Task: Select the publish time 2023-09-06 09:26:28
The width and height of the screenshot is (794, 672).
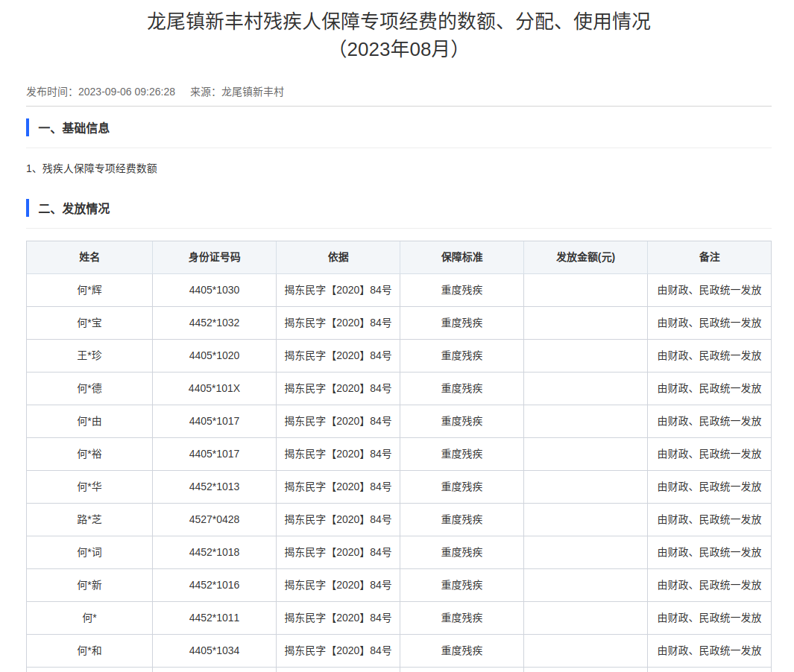Action: click(x=127, y=92)
